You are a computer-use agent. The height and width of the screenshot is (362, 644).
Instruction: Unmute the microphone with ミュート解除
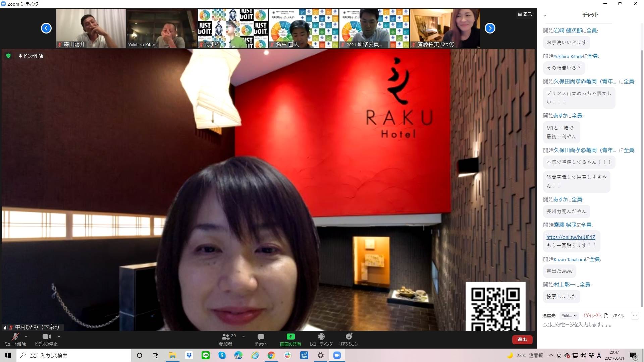click(x=15, y=339)
